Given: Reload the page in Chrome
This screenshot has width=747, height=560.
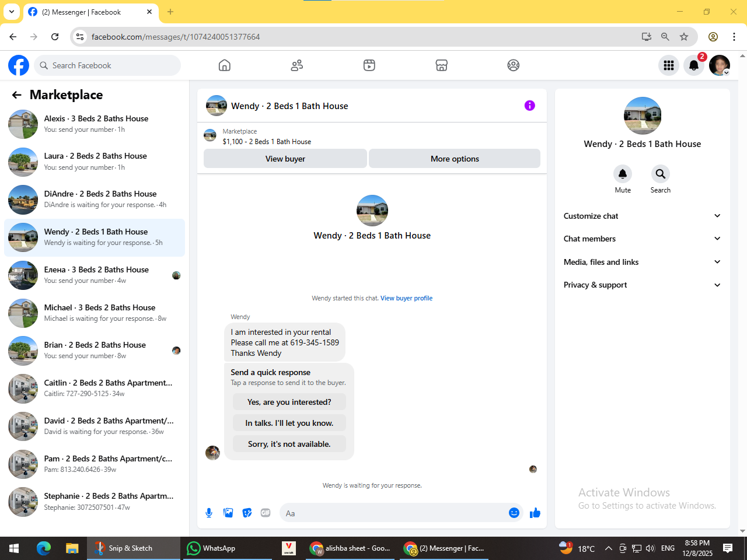Looking at the screenshot, I should [x=55, y=37].
